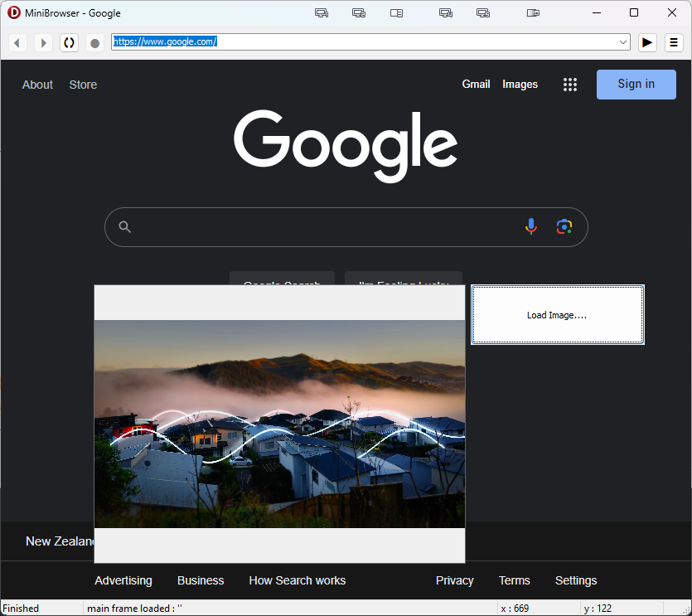Click the loaded landscape photo thumbnail
This screenshot has width=692, height=616.
pyautogui.click(x=279, y=424)
